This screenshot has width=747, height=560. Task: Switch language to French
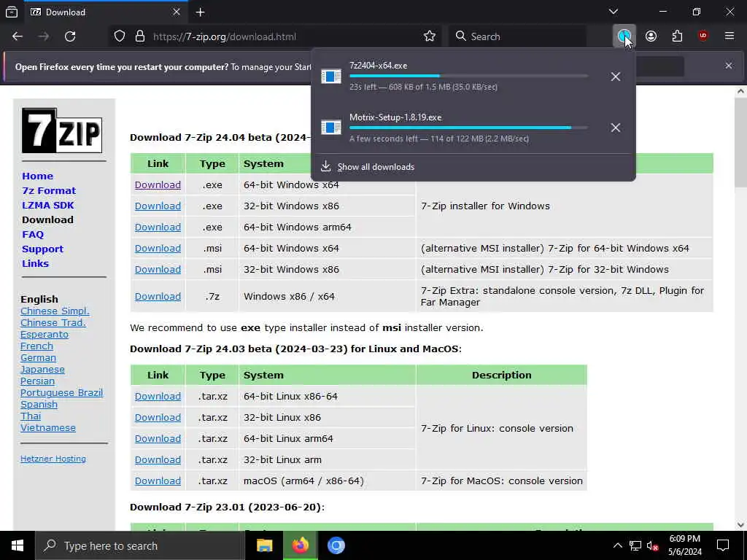[x=36, y=346]
